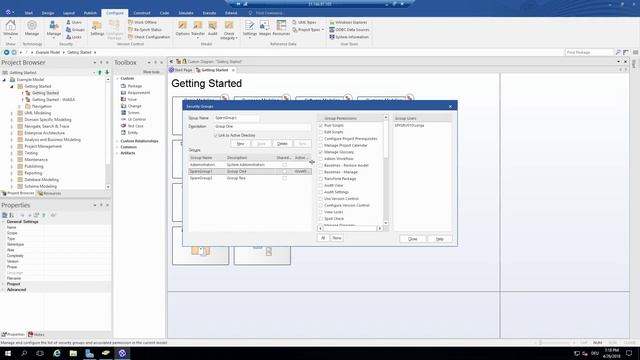The height and width of the screenshot is (360, 640).
Task: Select the Test Case tool in the Toolbox
Action: [132, 126]
